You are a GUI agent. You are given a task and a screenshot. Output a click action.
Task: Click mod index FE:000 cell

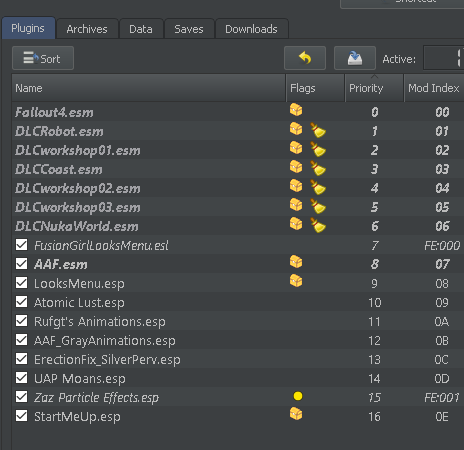click(442, 246)
